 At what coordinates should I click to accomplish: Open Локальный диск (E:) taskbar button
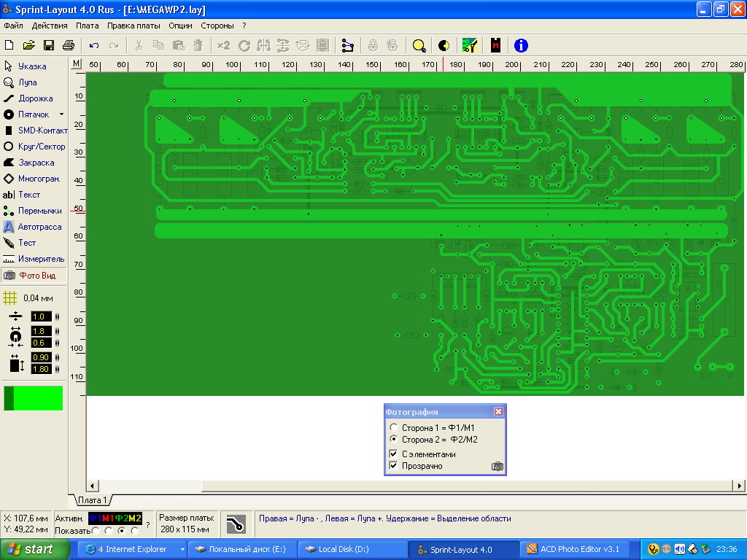(243, 549)
